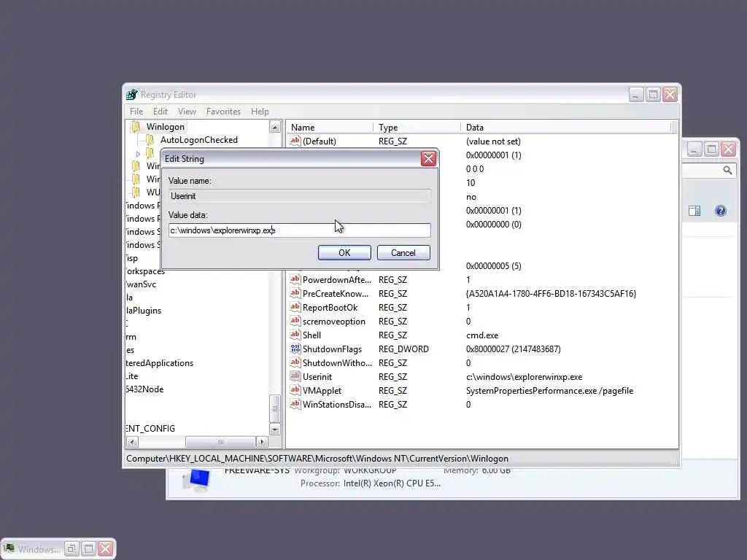Click the cmd.exe data cell
747x560 pixels.
click(x=482, y=335)
